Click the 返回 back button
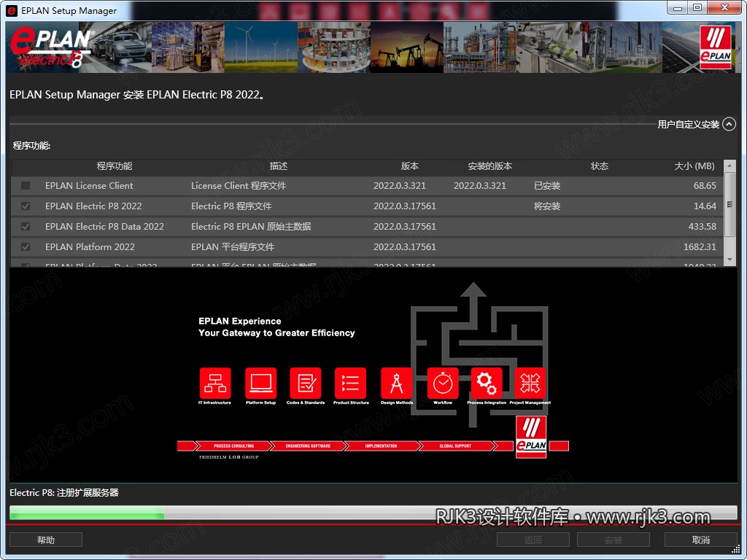This screenshot has height=560, width=747. (533, 540)
